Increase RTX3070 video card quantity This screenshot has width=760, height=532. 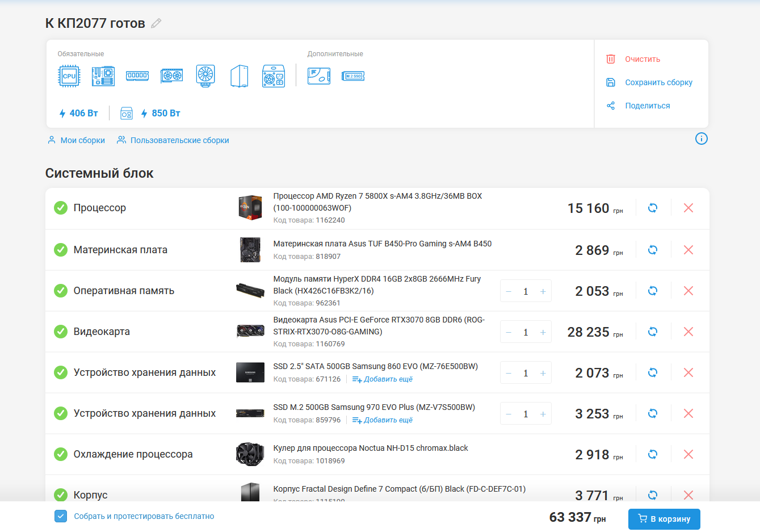coord(543,332)
